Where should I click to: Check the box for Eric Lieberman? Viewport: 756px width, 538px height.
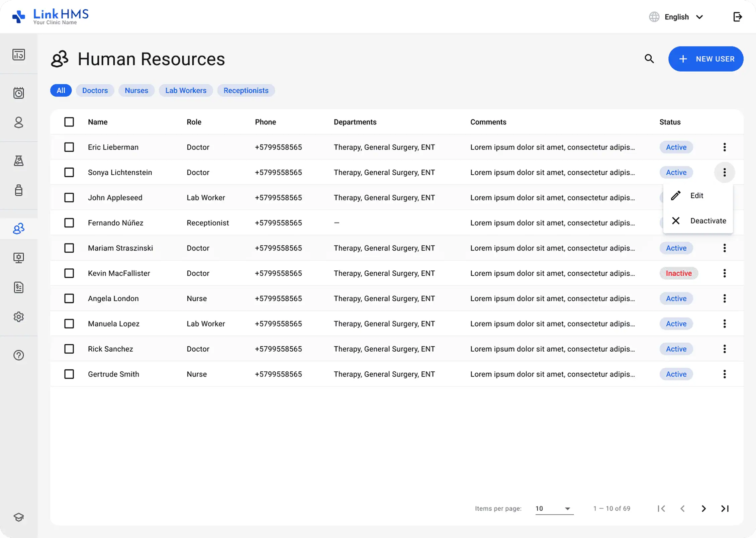(x=69, y=147)
